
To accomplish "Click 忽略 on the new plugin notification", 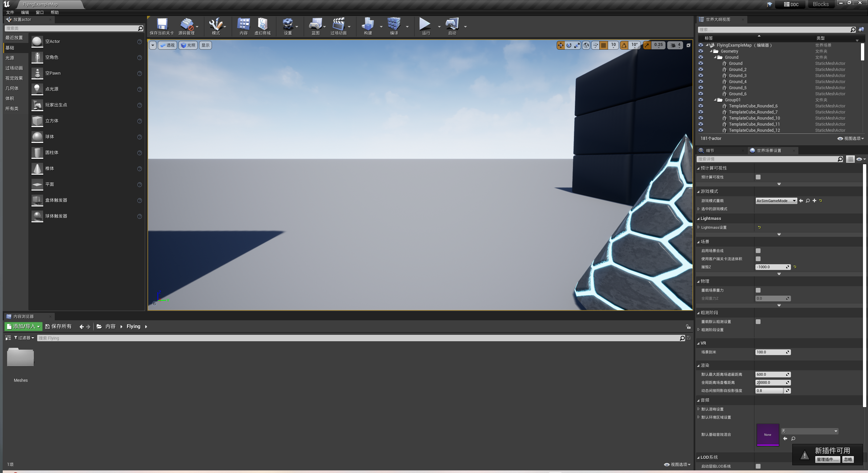I will coord(848,459).
